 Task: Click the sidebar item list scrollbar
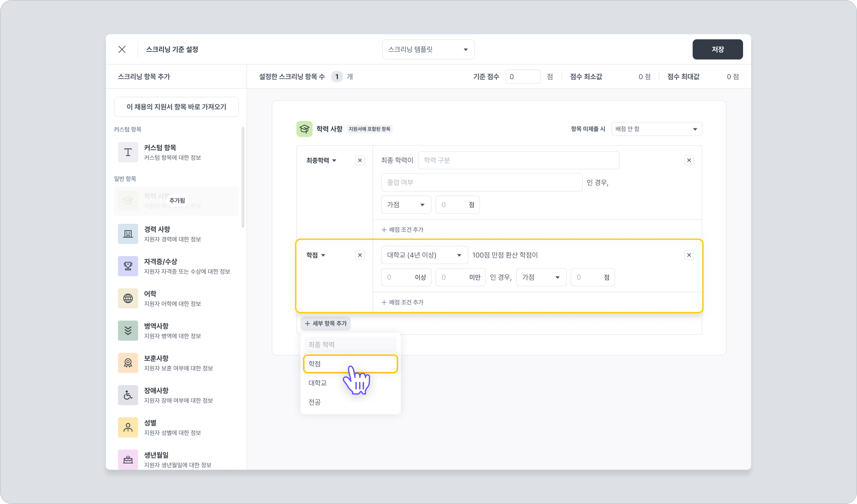(243, 177)
